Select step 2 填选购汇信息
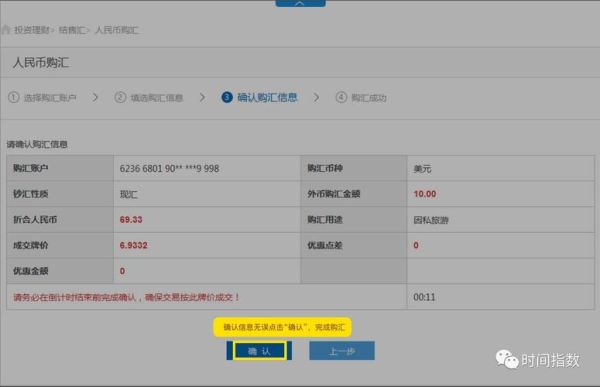600x387 pixels. tap(149, 98)
